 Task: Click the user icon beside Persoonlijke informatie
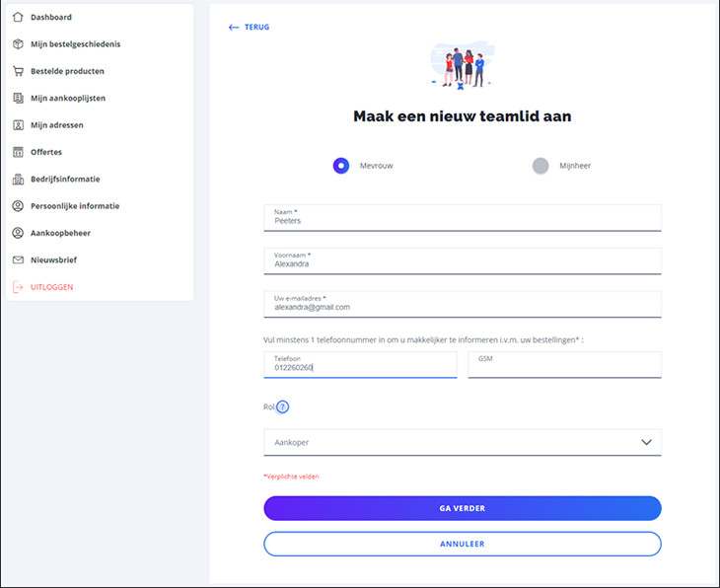18,206
